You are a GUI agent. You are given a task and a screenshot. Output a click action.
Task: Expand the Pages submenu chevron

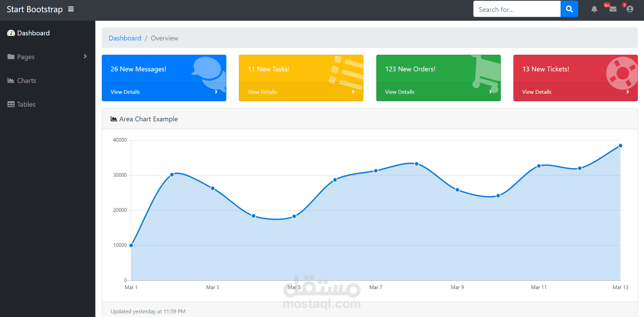(x=85, y=56)
